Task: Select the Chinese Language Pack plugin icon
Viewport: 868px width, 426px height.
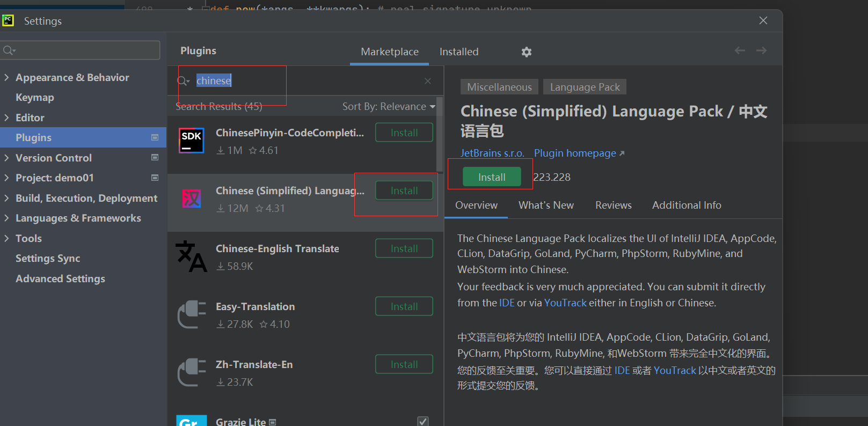Action: [192, 199]
